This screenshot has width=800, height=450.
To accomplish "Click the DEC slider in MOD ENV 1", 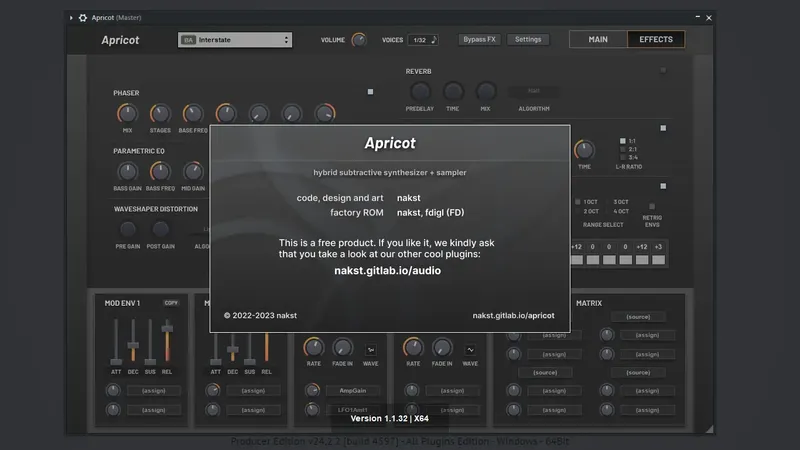I will coord(133,341).
